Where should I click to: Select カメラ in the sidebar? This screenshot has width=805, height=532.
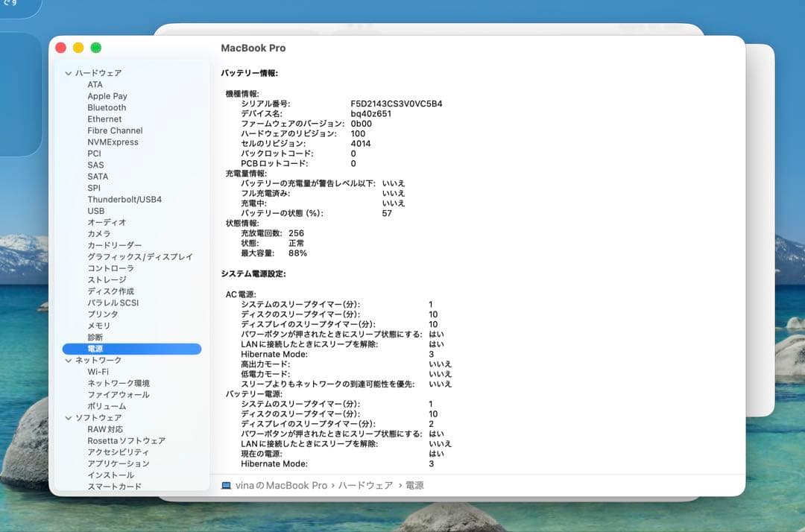(99, 234)
